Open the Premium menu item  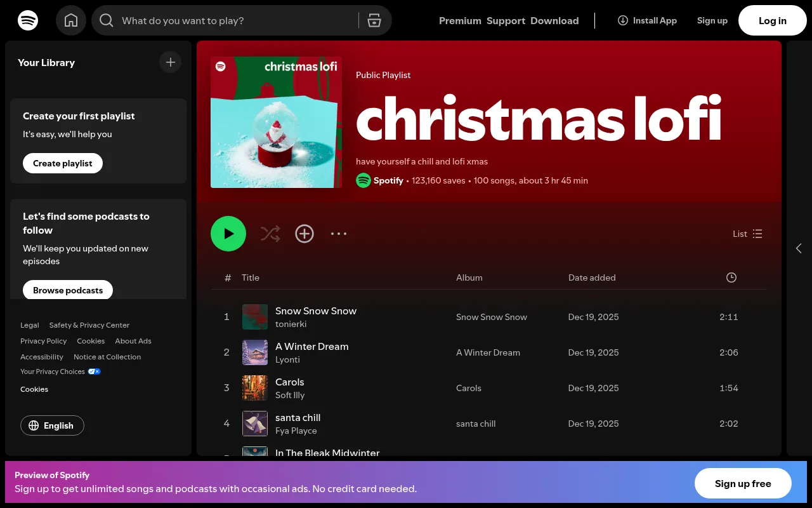pyautogui.click(x=460, y=21)
